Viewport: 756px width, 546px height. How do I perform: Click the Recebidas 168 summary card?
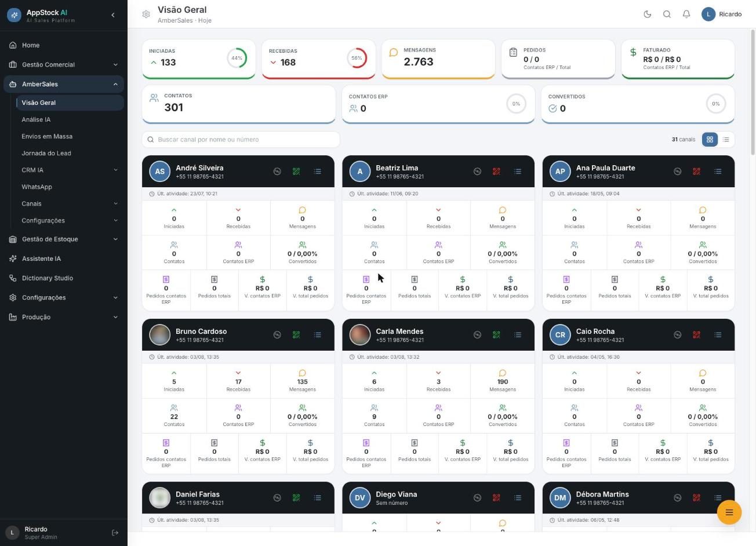click(319, 59)
